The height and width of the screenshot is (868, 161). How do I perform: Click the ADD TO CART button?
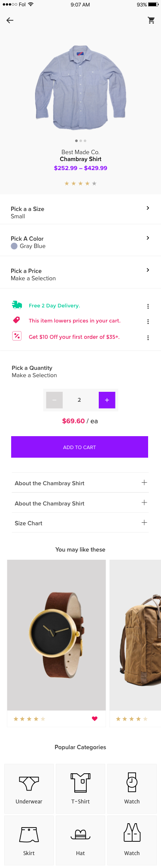click(x=79, y=447)
